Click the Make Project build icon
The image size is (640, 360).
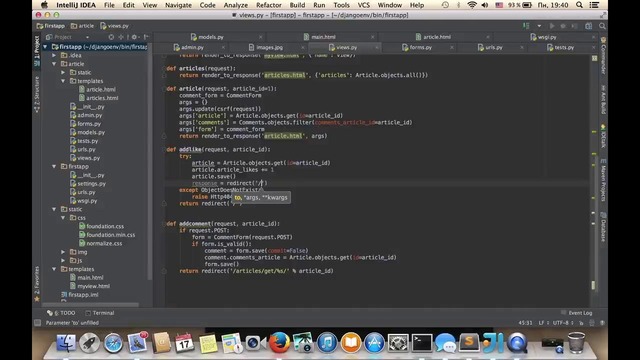(526, 26)
